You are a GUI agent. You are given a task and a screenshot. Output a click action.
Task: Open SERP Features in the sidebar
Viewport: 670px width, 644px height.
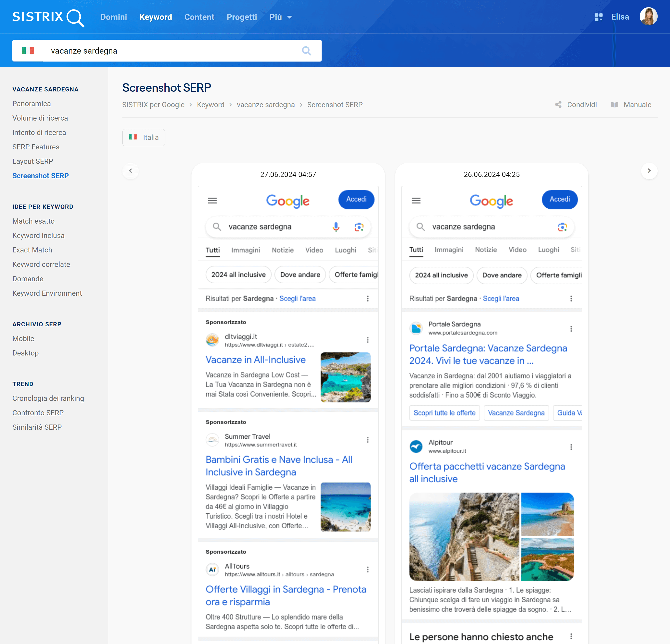point(36,147)
